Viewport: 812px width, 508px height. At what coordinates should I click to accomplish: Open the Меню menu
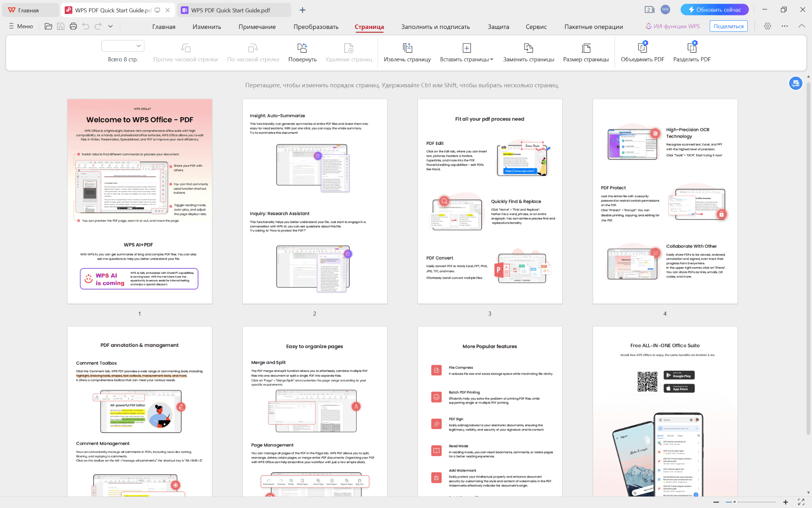pyautogui.click(x=20, y=26)
